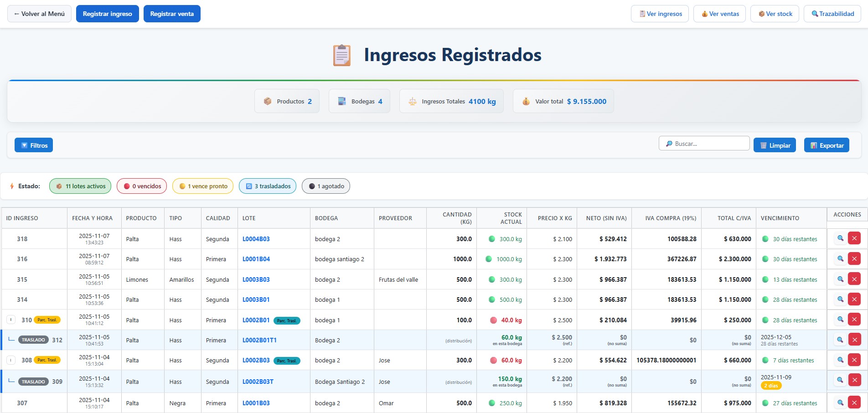The width and height of the screenshot is (868, 413).
Task: Click the magnifier icon for ingreso 318
Action: pyautogui.click(x=840, y=238)
